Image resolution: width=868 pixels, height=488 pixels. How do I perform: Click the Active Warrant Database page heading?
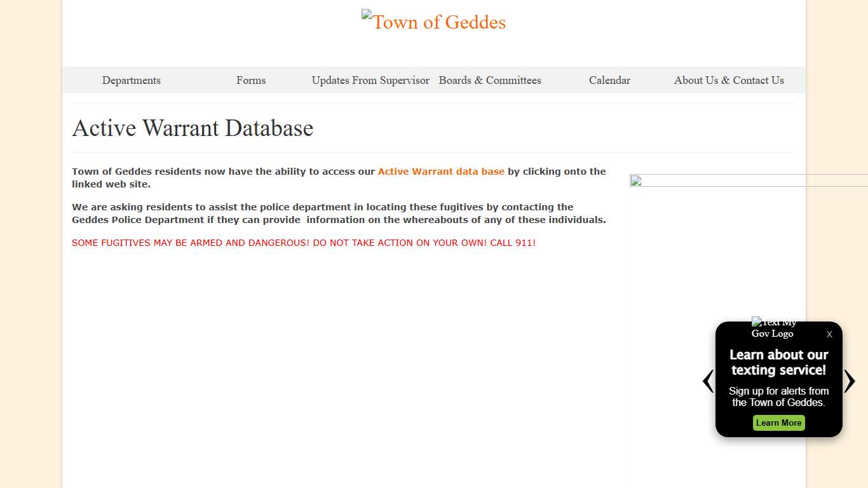(x=193, y=128)
